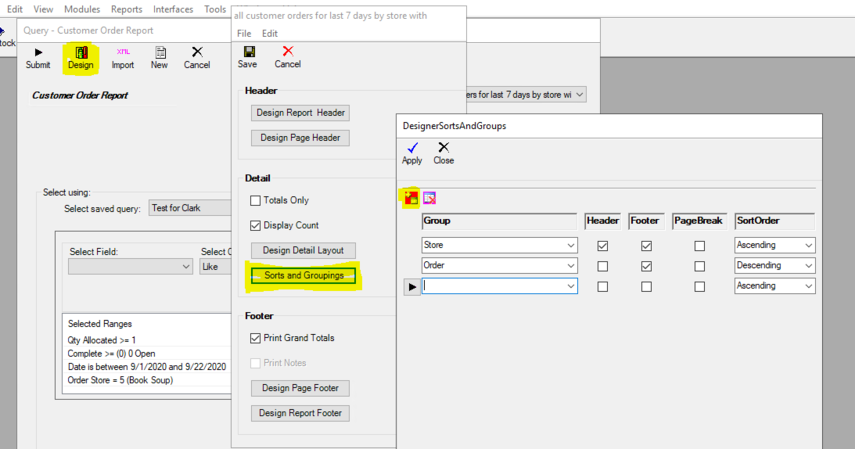Create a New query via toolbar icon
Screen dimensions: 855x449
coord(159,58)
